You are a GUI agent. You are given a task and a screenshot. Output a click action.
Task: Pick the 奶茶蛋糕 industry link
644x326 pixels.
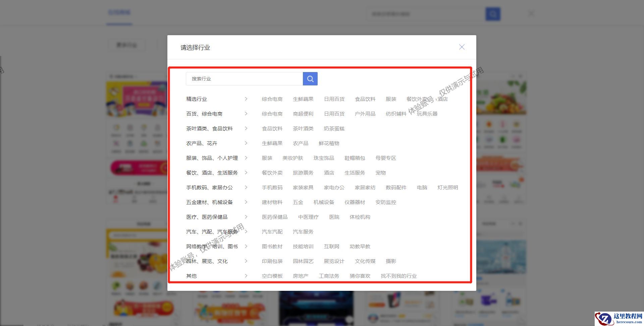pos(334,129)
